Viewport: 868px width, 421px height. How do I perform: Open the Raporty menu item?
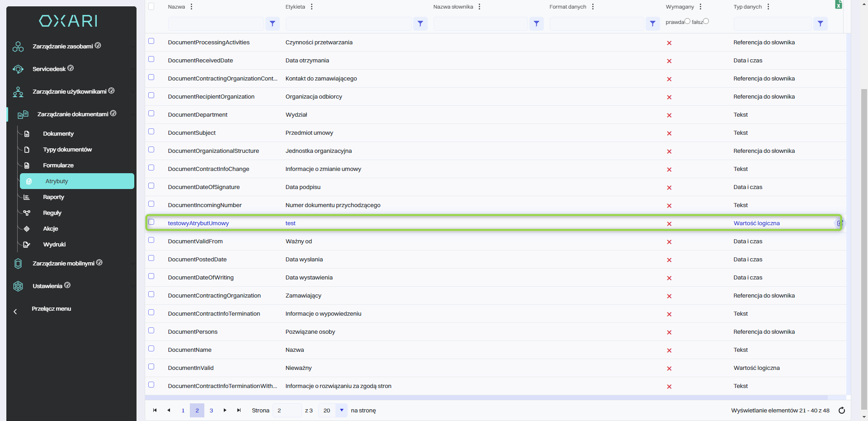pos(53,197)
